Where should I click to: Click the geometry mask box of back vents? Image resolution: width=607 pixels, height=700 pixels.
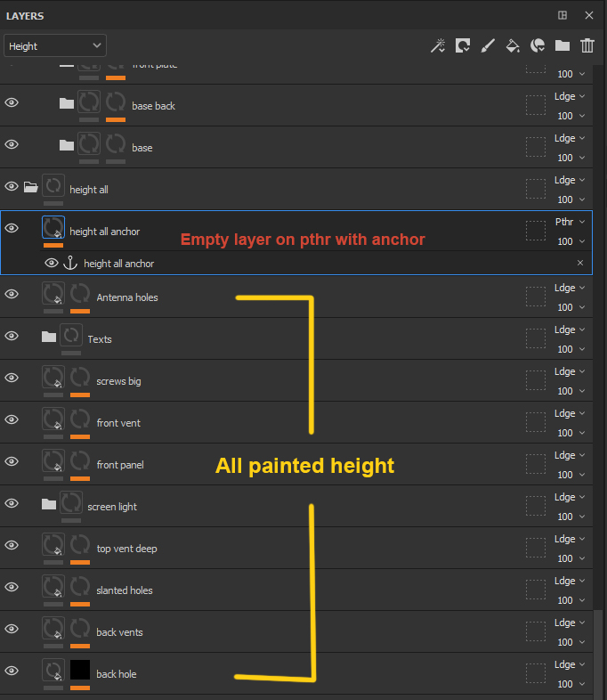pyautogui.click(x=536, y=631)
